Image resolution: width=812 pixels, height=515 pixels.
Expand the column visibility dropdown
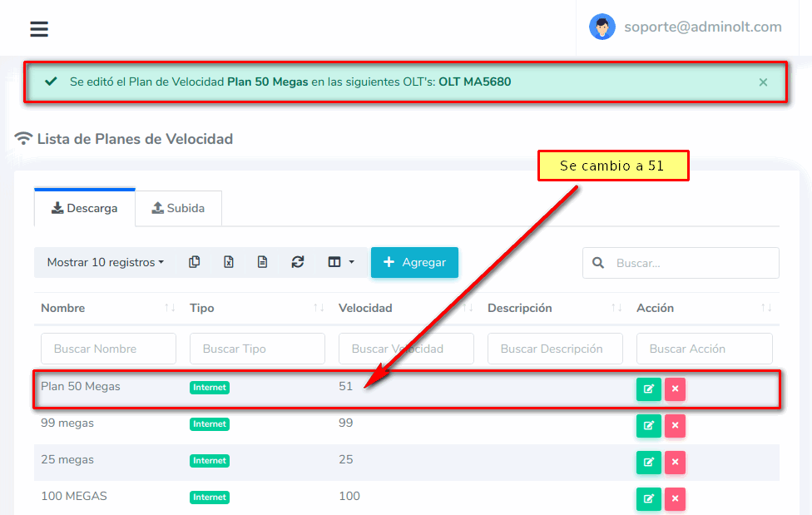pos(341,262)
